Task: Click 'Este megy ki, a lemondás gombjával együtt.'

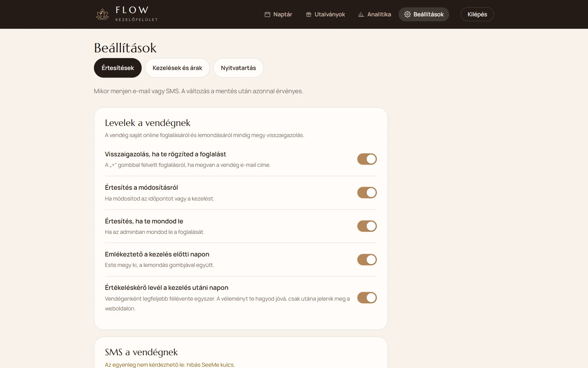Action: tap(159, 265)
